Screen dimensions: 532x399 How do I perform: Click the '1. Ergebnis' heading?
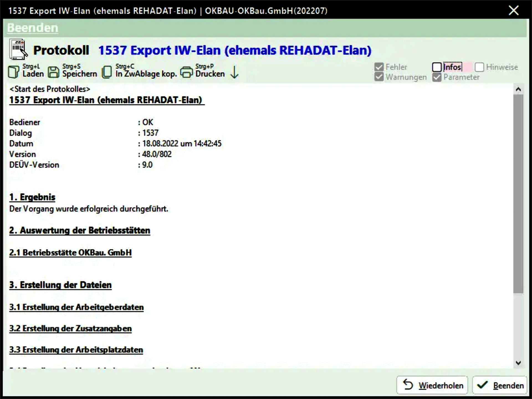point(32,197)
